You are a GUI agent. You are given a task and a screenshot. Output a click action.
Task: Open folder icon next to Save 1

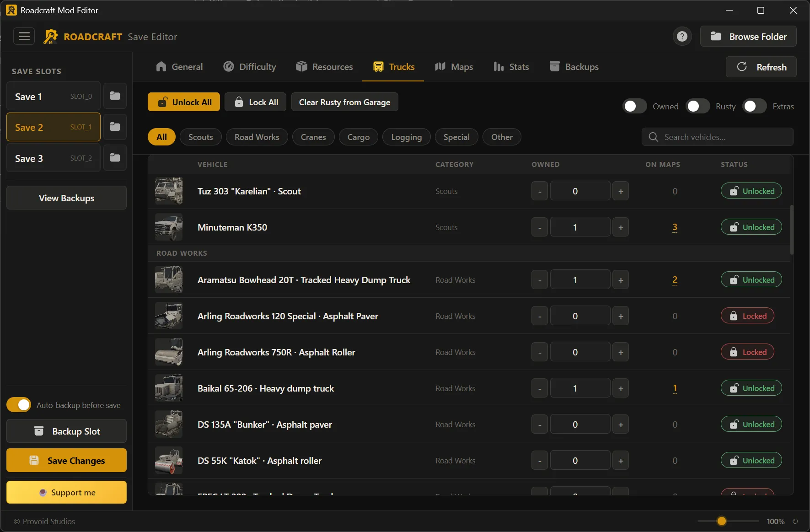[x=115, y=96]
